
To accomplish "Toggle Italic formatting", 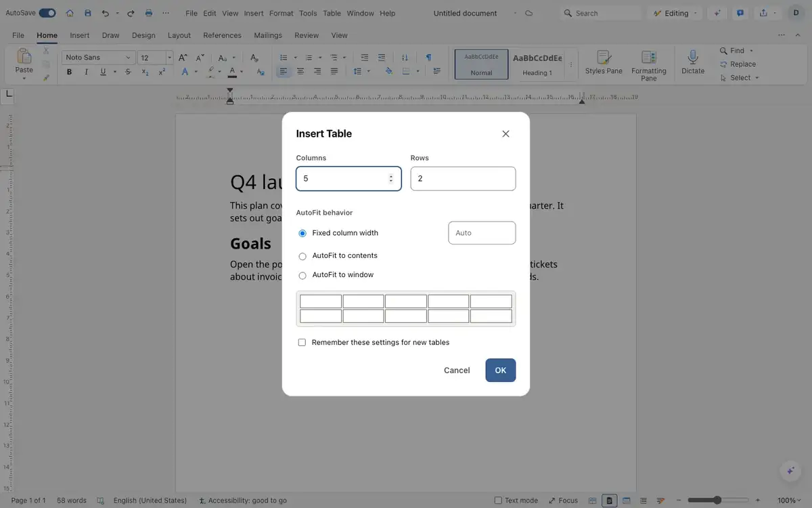I will [87, 71].
